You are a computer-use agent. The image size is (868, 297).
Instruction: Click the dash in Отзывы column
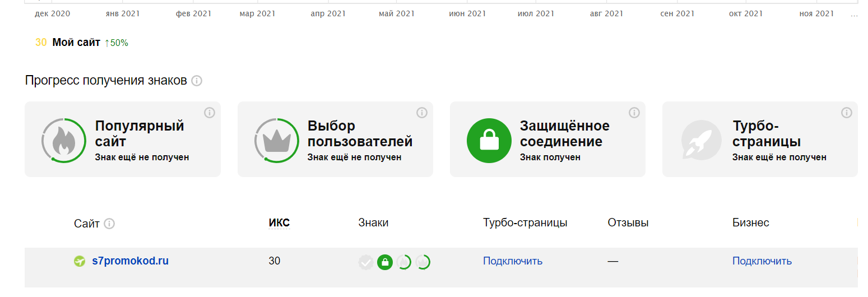click(x=613, y=262)
